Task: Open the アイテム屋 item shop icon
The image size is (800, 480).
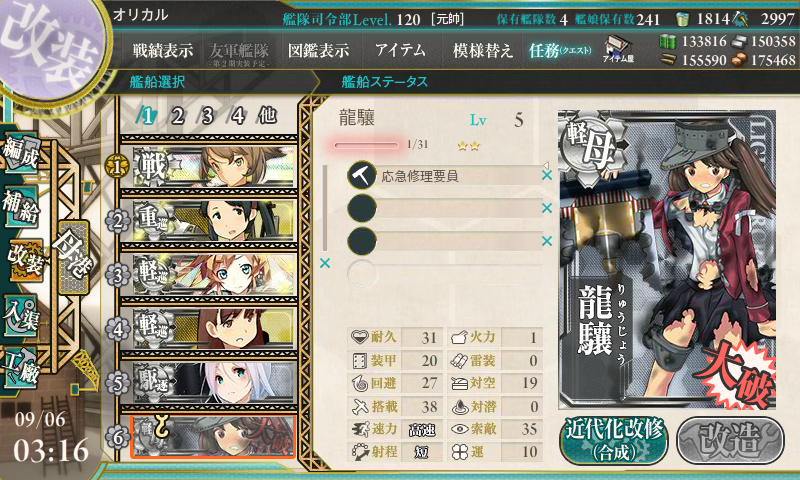Action: (618, 49)
